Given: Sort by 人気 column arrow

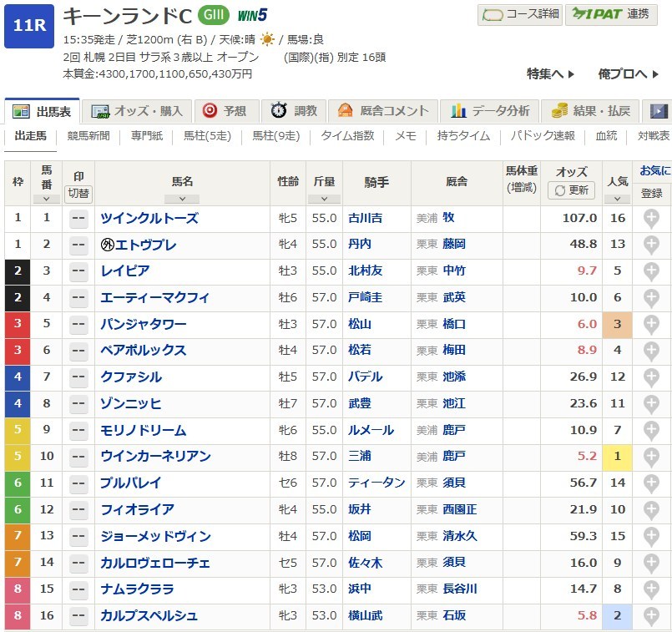Looking at the screenshot, I should (x=617, y=199).
